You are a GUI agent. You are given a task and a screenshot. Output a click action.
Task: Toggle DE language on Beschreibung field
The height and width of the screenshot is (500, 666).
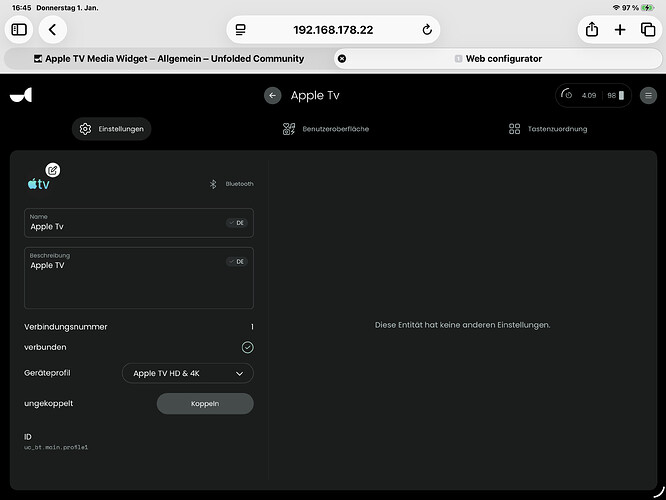click(236, 261)
